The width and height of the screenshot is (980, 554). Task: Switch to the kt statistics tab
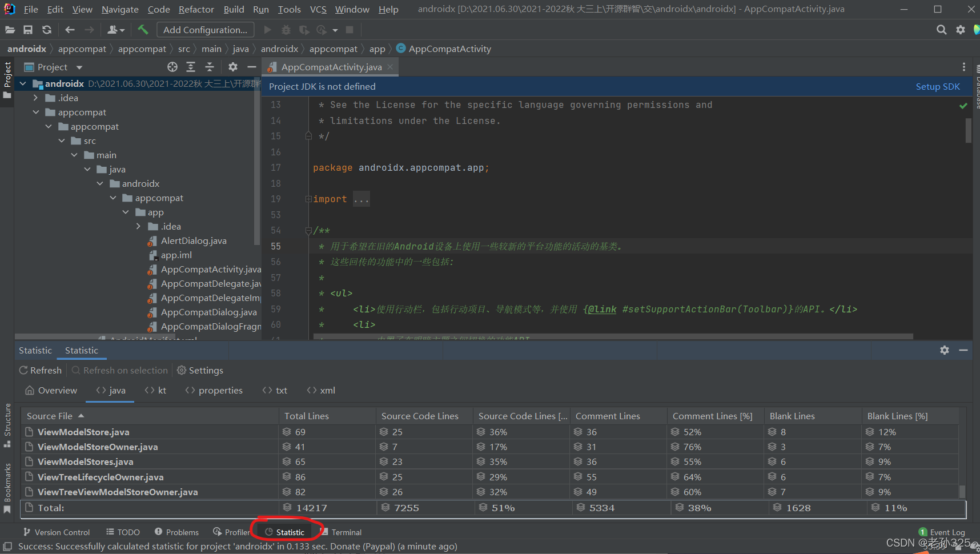tap(156, 391)
